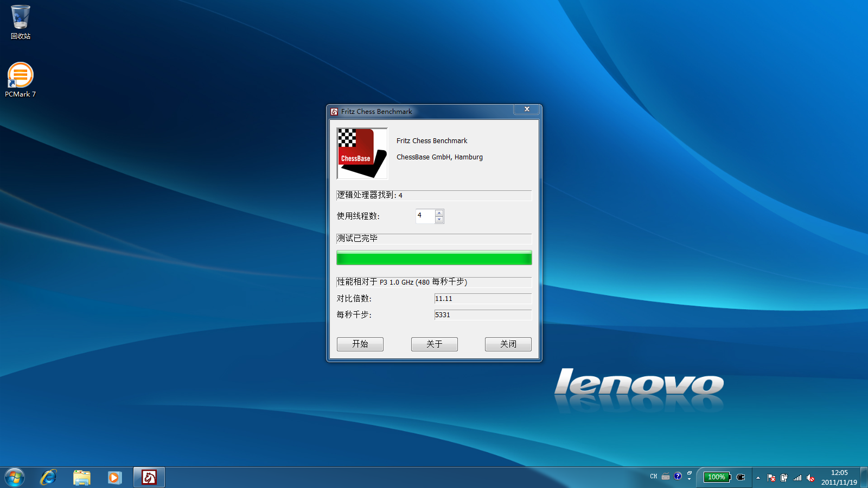Open the PCMark 7 desktop shortcut
Screen dimensions: 868x488
tap(21, 80)
